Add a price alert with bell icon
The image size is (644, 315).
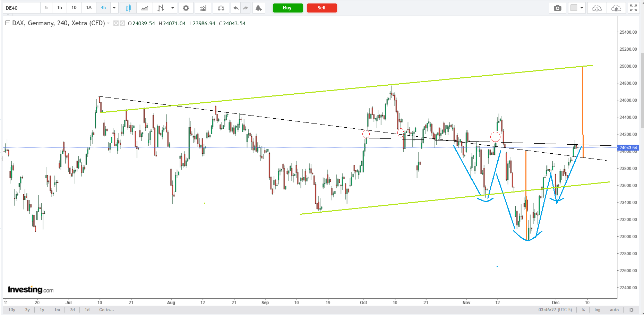click(x=258, y=8)
